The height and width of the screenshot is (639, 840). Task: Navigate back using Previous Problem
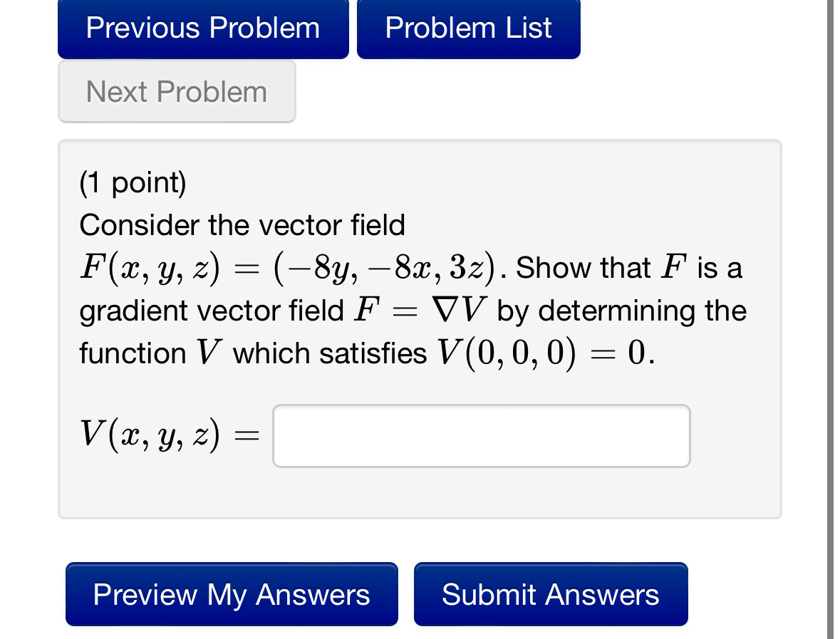pyautogui.click(x=202, y=28)
